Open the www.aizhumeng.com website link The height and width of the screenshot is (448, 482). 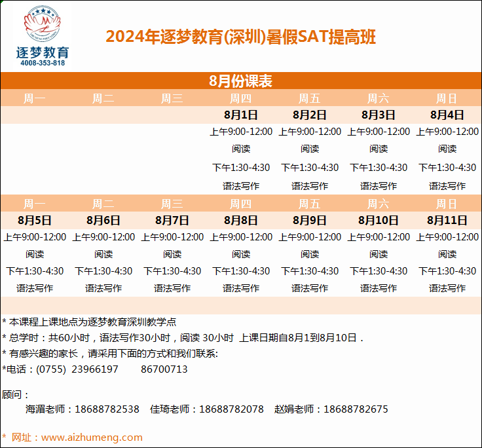[x=92, y=438]
